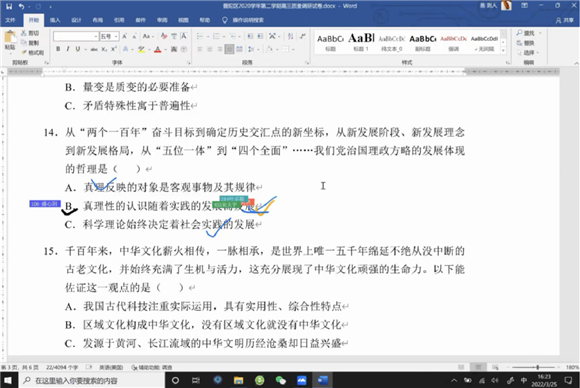Align text right
580x388 pixels.
pos(220,49)
